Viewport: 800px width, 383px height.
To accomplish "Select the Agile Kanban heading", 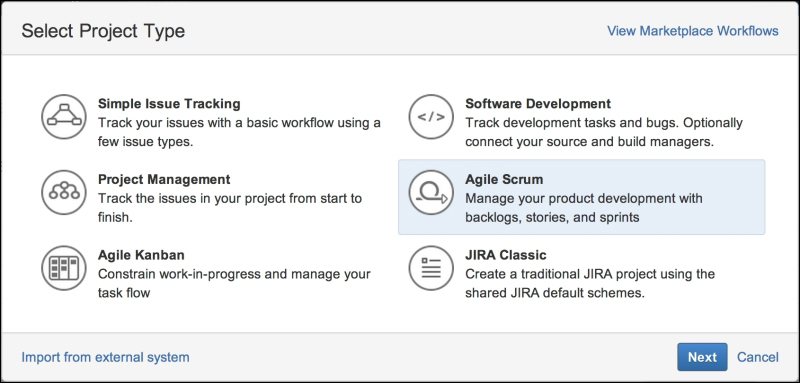I will pos(141,254).
